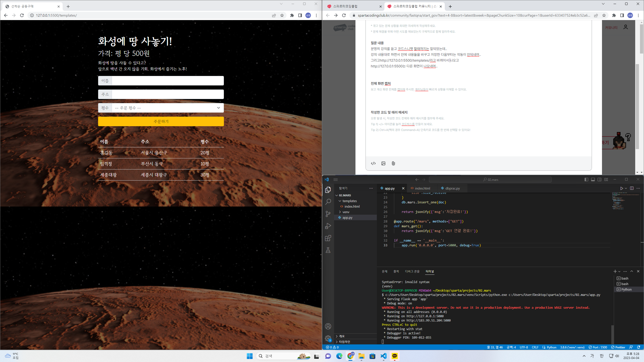Click the CRLF line ending indicator
This screenshot has height=362, width=644.
pyautogui.click(x=535, y=347)
